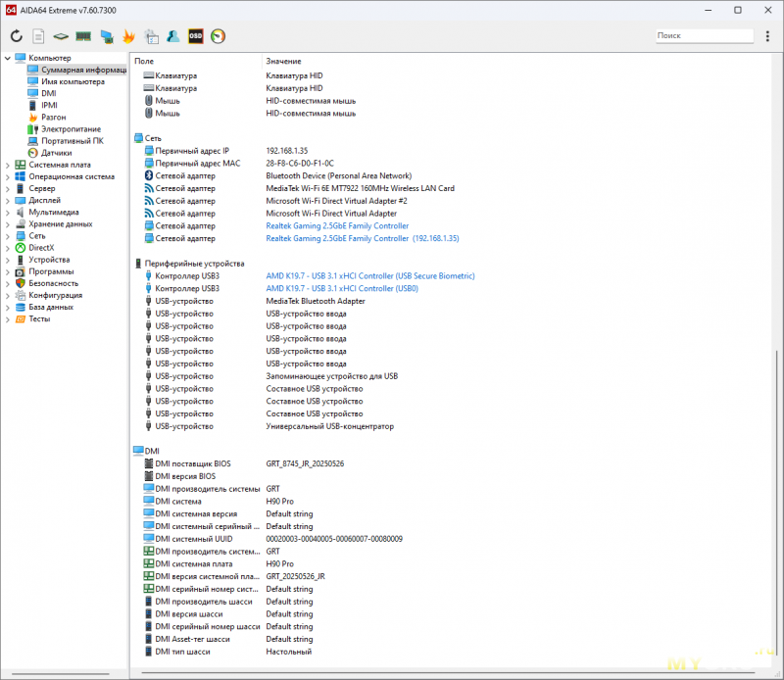Expand the Тесты tree node
The width and height of the screenshot is (784, 680).
[x=8, y=319]
